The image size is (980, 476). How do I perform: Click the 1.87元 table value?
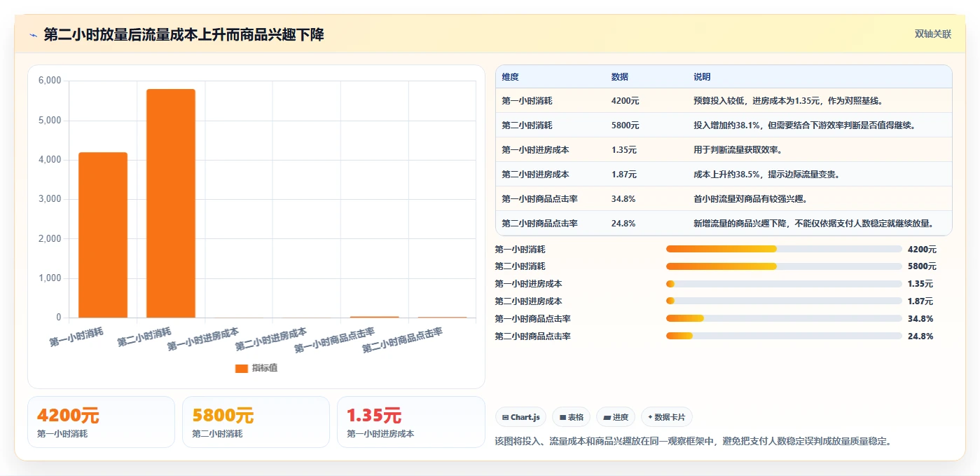click(624, 175)
